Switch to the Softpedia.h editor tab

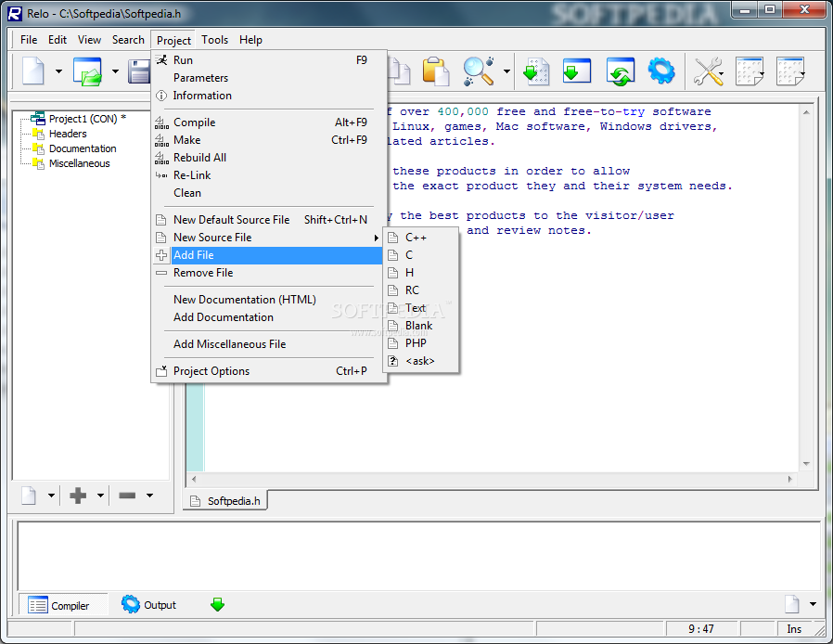pos(225,501)
